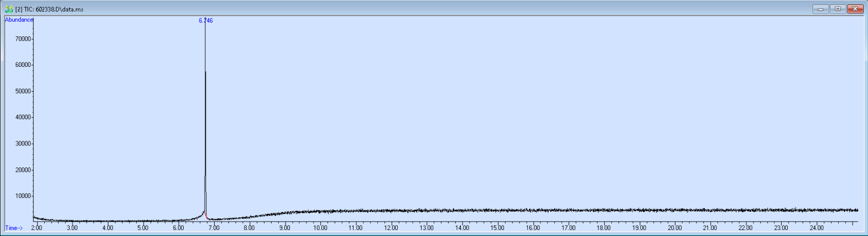Click the 70000 abundance tick label
Viewport: 868px width, 236px height.
point(23,39)
